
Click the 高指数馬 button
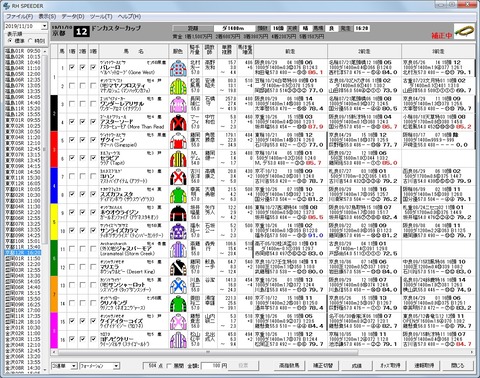[289, 365]
